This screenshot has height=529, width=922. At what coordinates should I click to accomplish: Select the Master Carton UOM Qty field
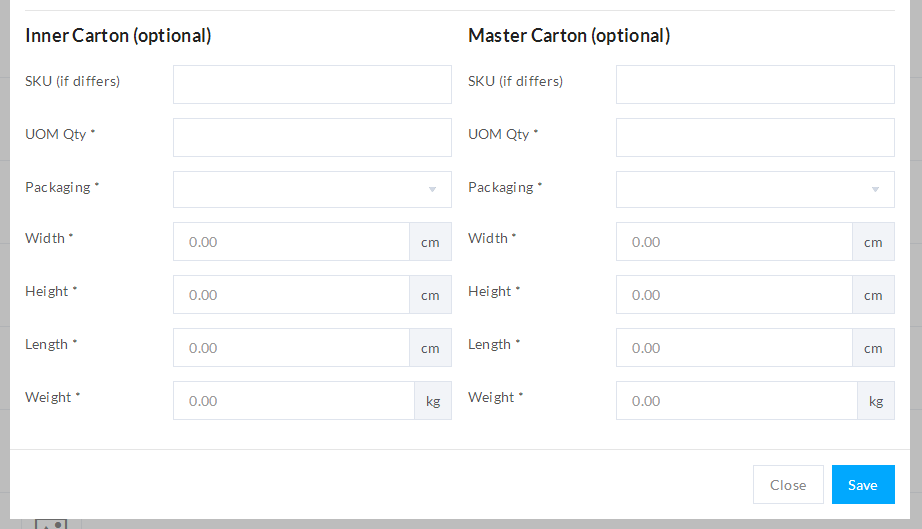[x=755, y=138]
